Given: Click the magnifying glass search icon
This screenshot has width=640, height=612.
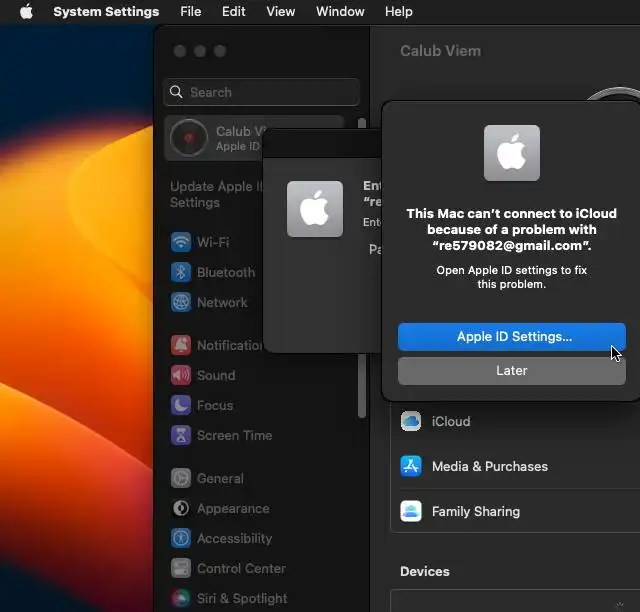Looking at the screenshot, I should pyautogui.click(x=176, y=92).
